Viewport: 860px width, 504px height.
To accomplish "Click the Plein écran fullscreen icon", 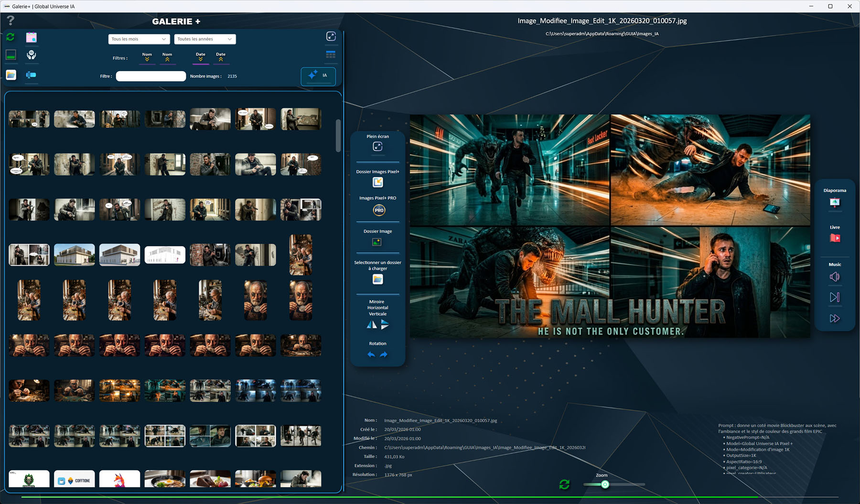I will click(377, 147).
